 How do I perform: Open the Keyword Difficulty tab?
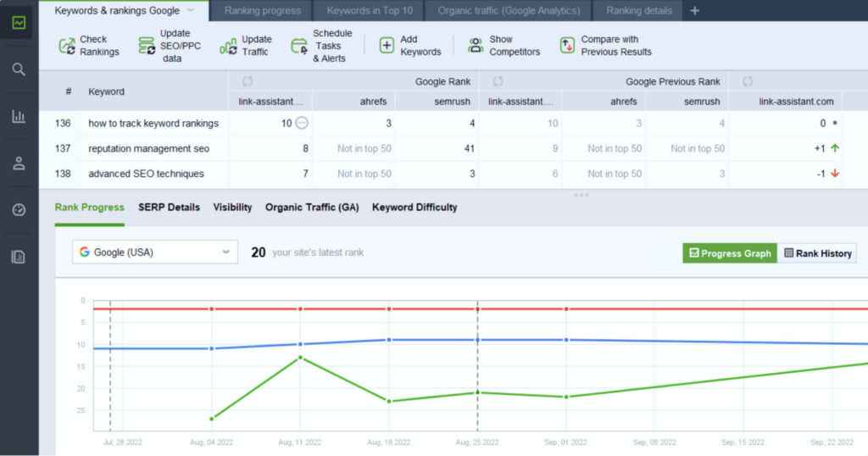point(415,208)
